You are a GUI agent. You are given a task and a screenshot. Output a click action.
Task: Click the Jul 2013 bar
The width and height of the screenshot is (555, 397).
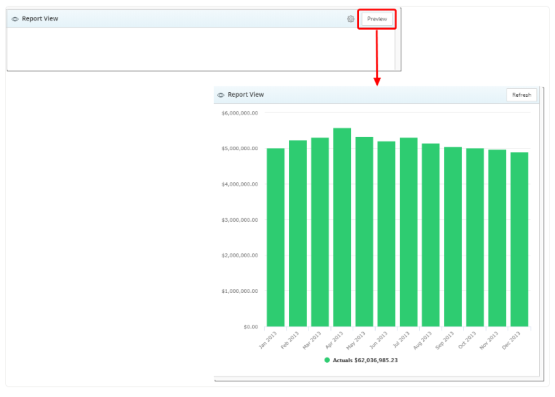408,232
